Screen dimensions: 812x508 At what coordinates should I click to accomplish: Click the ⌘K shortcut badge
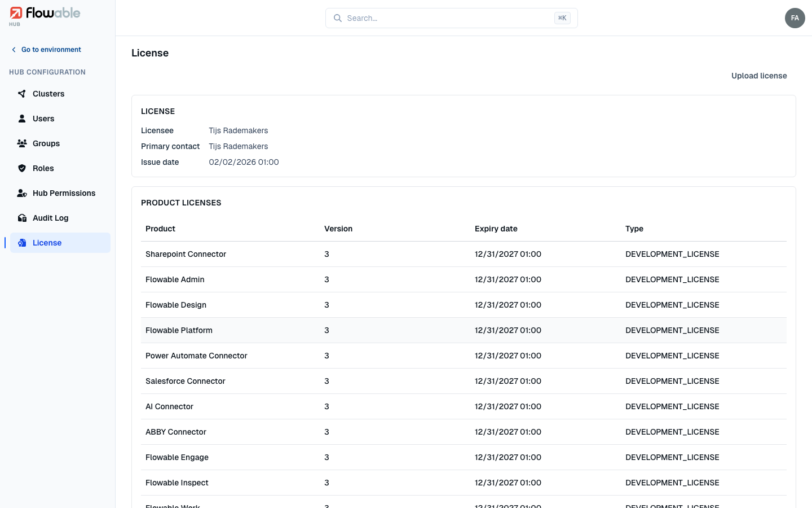[562, 18]
